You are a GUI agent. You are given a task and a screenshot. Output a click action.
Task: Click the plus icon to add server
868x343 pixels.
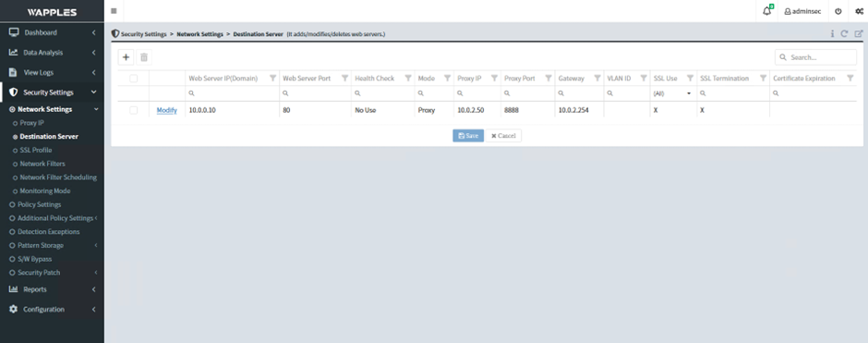[x=126, y=57]
